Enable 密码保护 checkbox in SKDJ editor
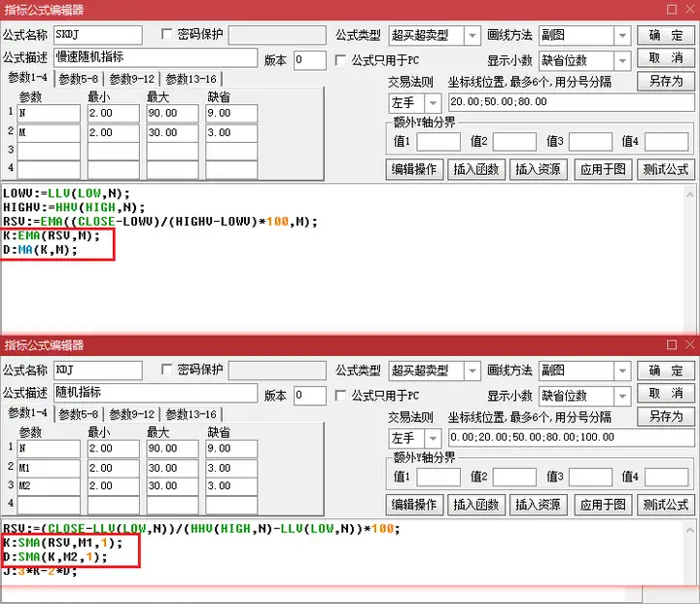 click(166, 34)
